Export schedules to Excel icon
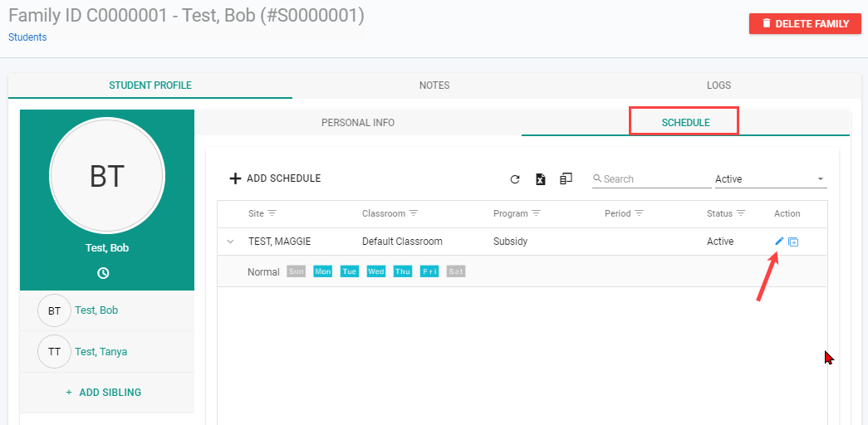 (541, 179)
